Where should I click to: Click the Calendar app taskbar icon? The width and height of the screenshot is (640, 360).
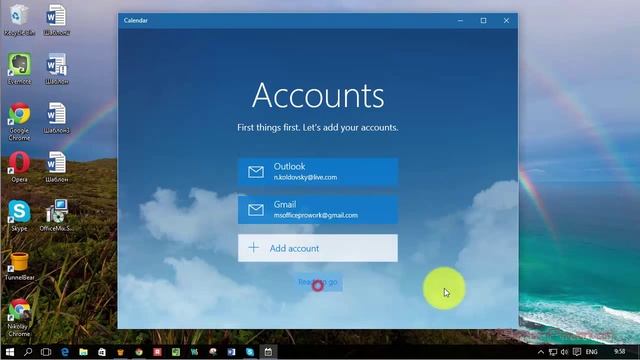click(268, 352)
